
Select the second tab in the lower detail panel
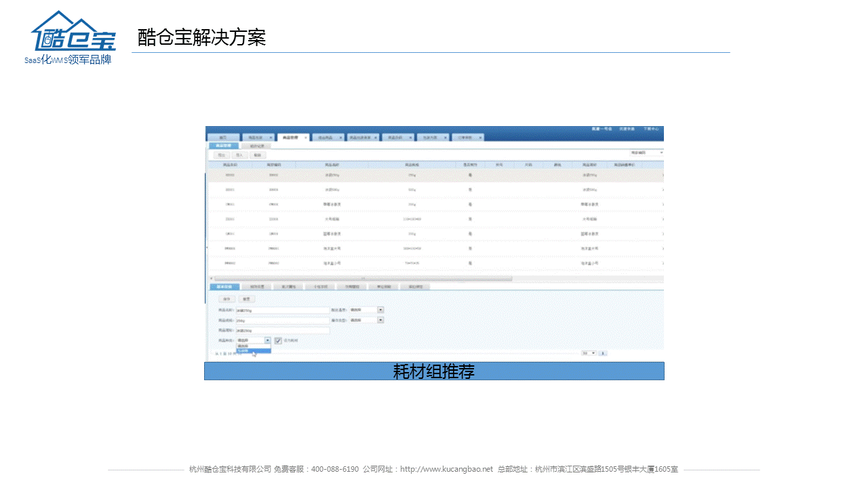[257, 287]
